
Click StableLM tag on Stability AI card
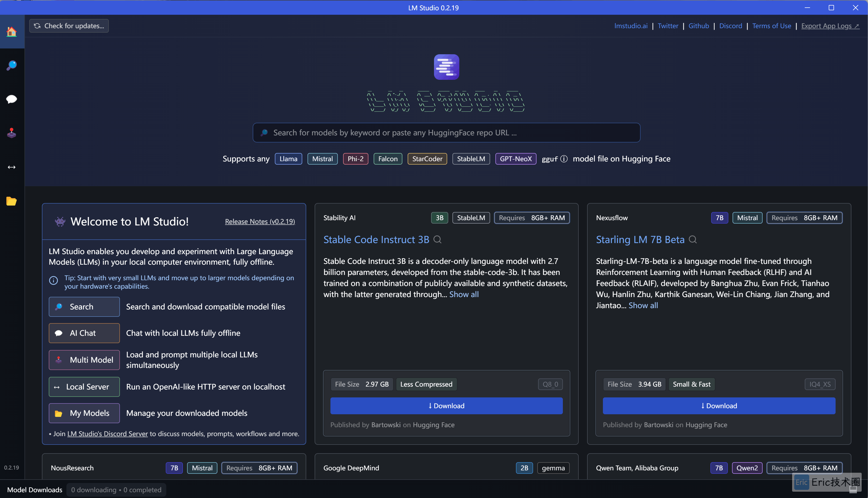pos(471,218)
